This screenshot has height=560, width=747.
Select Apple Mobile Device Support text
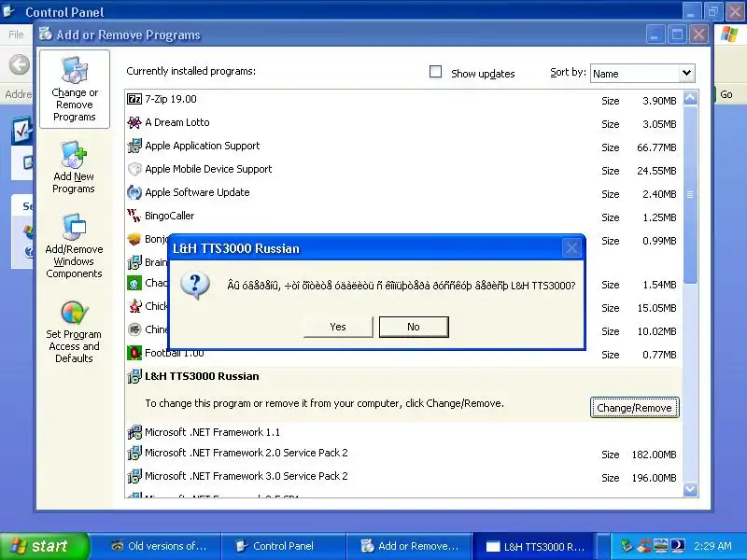(x=208, y=169)
